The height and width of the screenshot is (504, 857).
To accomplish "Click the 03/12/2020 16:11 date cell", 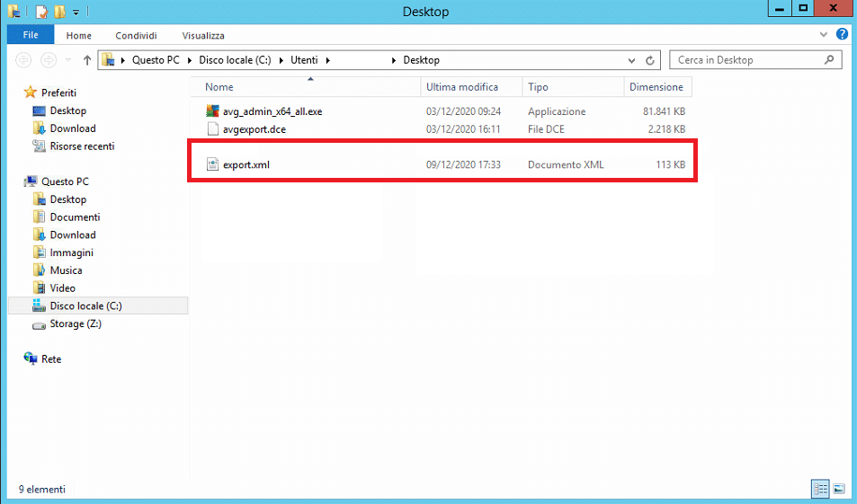I will [463, 129].
